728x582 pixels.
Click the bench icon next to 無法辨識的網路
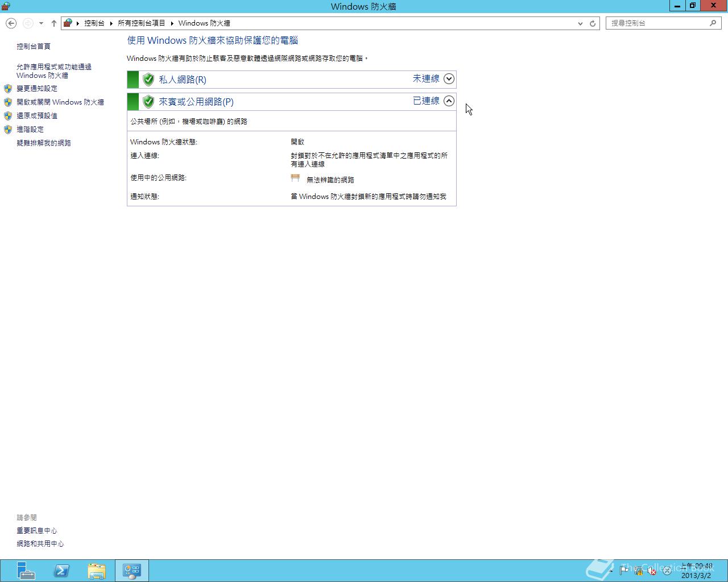(295, 178)
